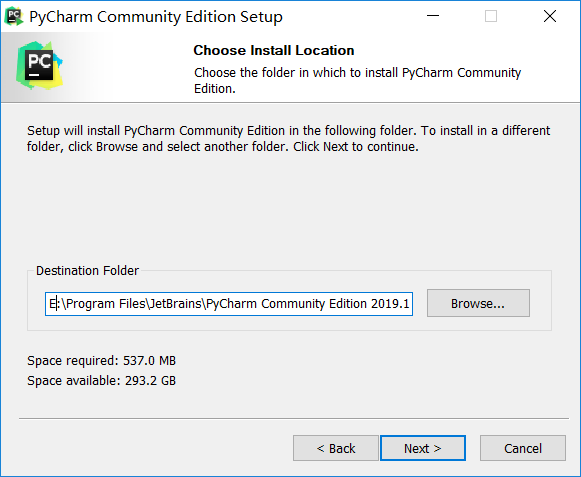Click the 'Destination Folder' group label
Screen dimensions: 581x477
(x=87, y=271)
